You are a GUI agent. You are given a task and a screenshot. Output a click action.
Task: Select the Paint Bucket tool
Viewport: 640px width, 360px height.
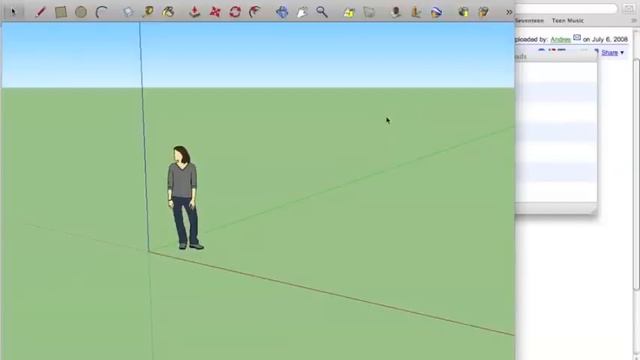168,12
